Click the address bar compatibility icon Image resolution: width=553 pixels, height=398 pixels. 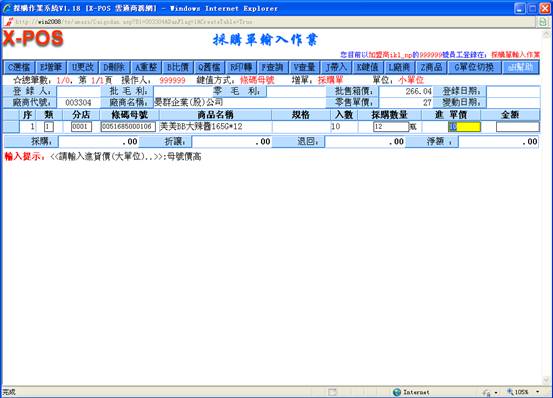(x=543, y=22)
